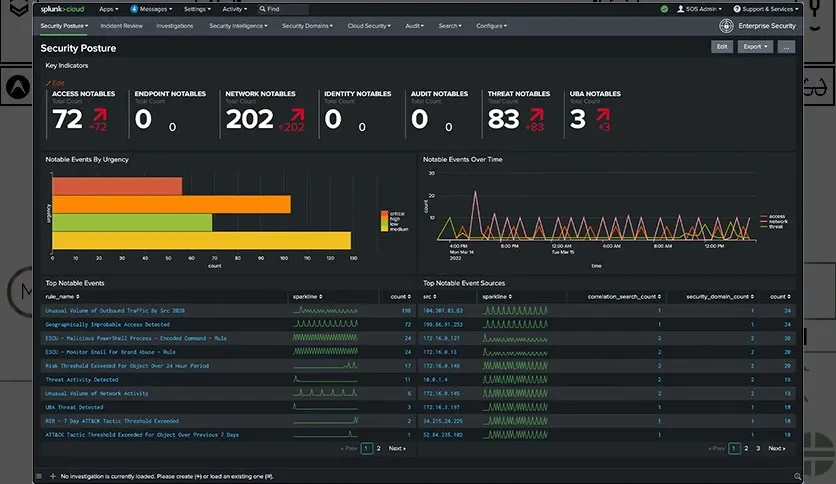836x484 pixels.
Task: Click the UBA Notables red trend arrow
Action: pos(603,115)
